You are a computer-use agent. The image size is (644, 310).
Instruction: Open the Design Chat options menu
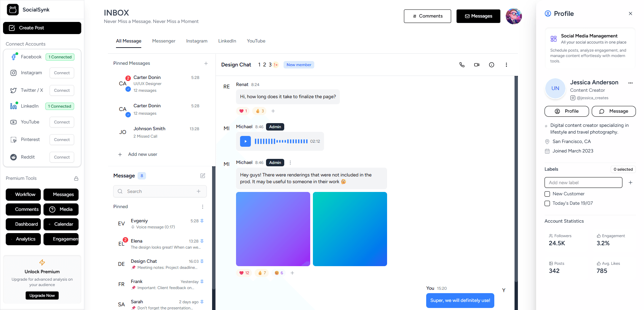[x=506, y=64]
